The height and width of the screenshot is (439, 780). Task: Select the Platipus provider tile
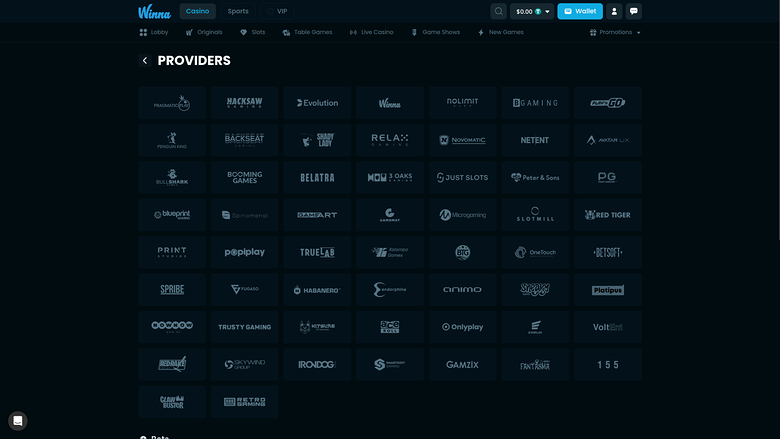click(x=608, y=289)
